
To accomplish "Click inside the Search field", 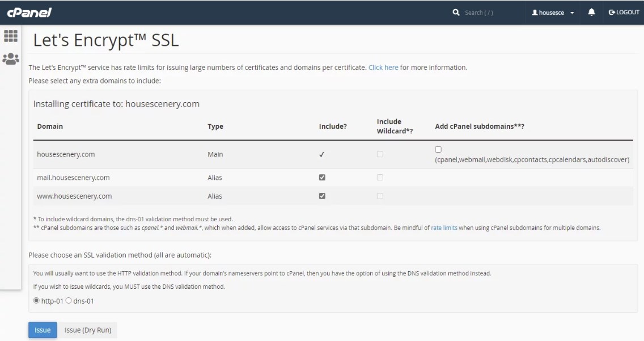I will [482, 12].
